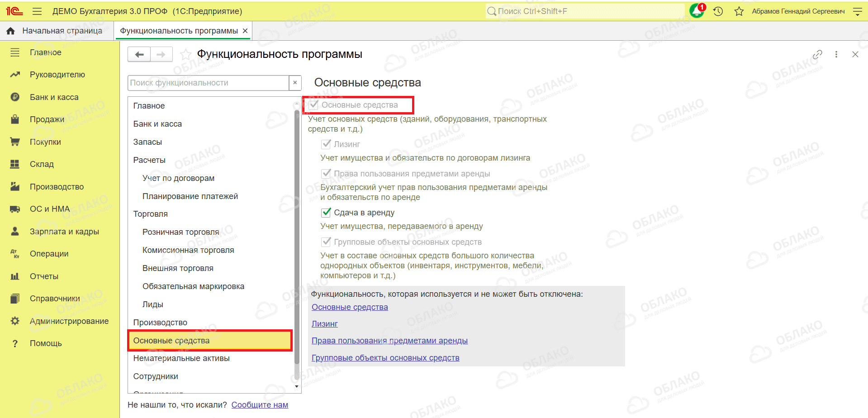Toggle the Основные средства checkbox
The height and width of the screenshot is (418, 868).
coord(313,105)
